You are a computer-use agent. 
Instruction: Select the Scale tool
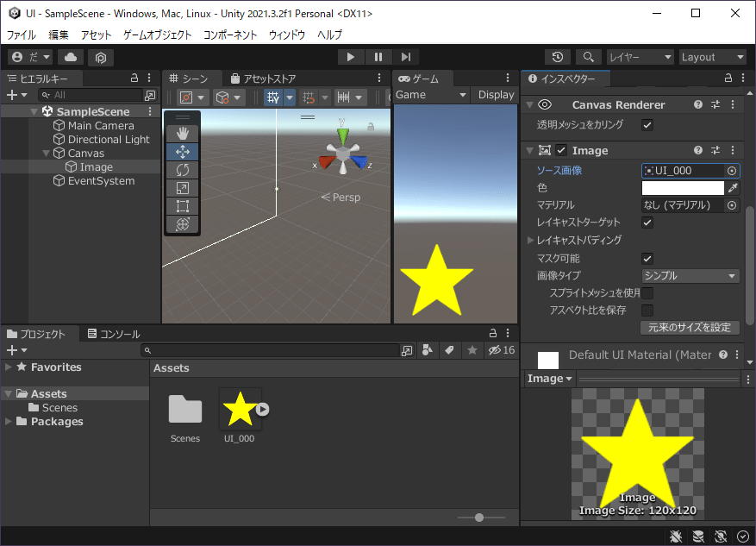182,188
